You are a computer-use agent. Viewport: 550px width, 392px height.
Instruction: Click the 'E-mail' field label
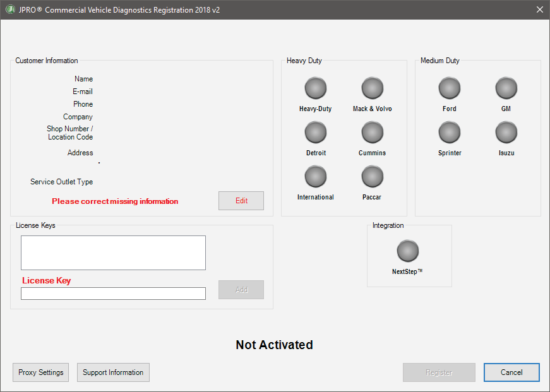coord(83,92)
